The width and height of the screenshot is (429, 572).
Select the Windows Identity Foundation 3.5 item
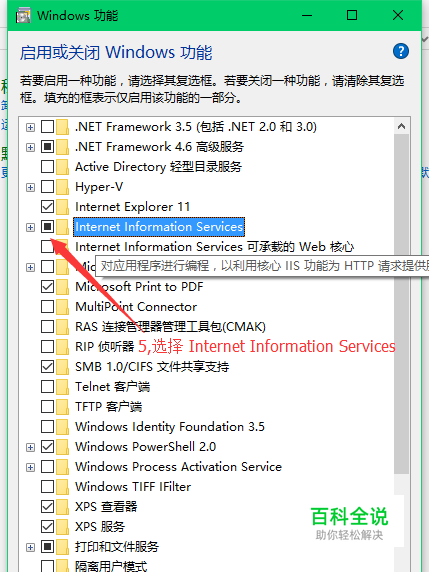(170, 426)
